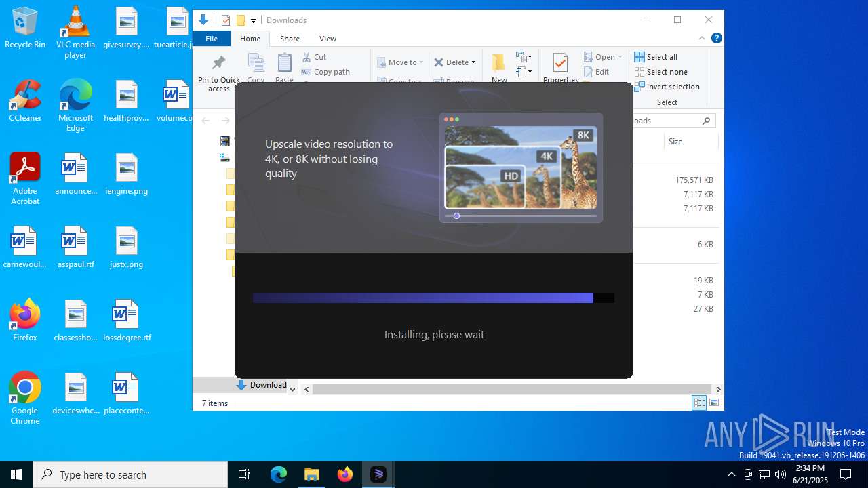This screenshot has height=488, width=868.
Task: Open Explorer help question mark icon
Action: click(716, 39)
